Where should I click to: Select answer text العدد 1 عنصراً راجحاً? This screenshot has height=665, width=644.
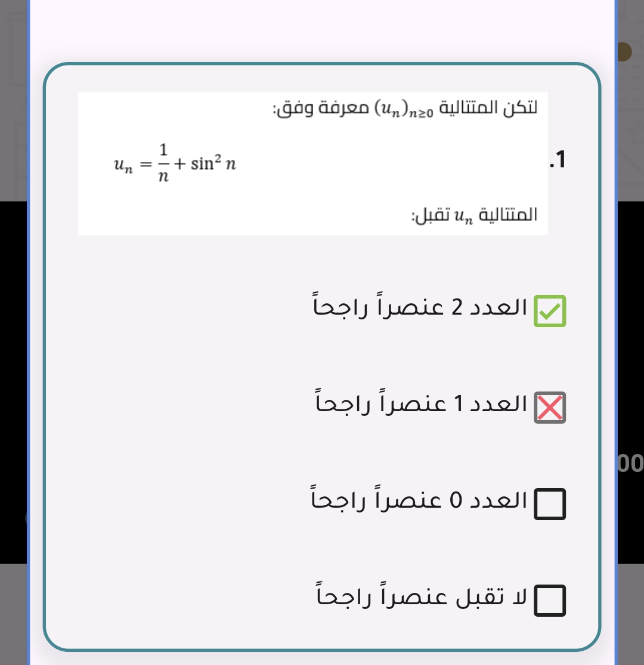(421, 405)
